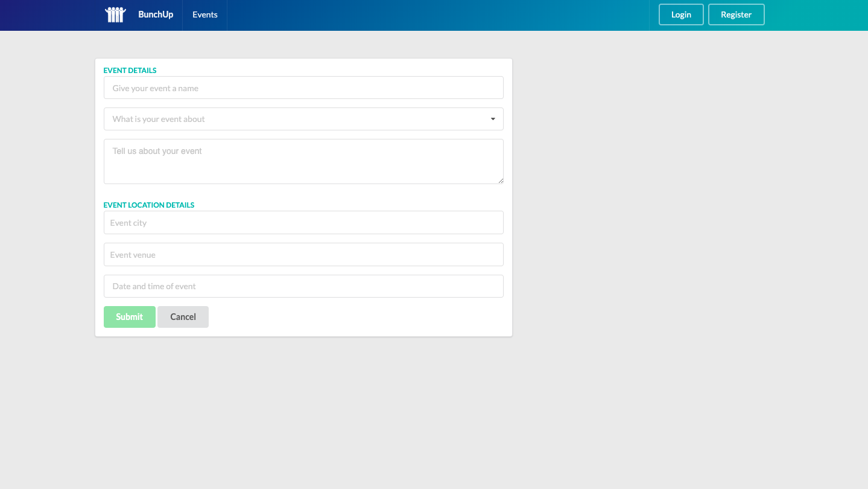Open the BunchUp home link
Screen dimensions: 868x489
(156, 14)
